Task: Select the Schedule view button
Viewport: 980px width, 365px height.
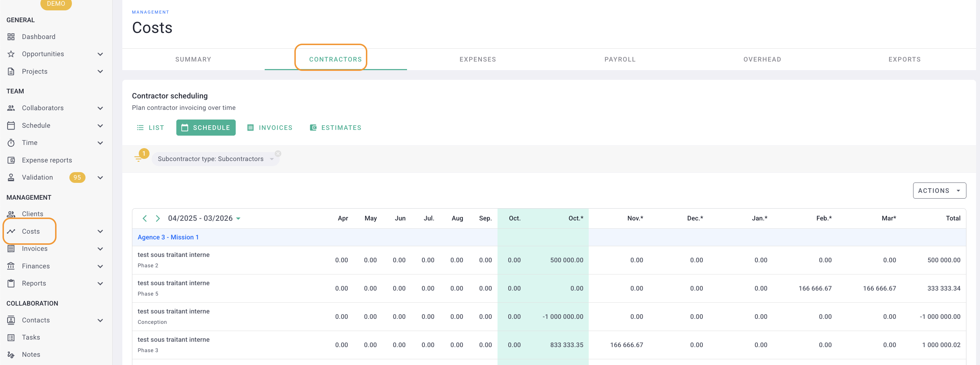Action: point(206,128)
